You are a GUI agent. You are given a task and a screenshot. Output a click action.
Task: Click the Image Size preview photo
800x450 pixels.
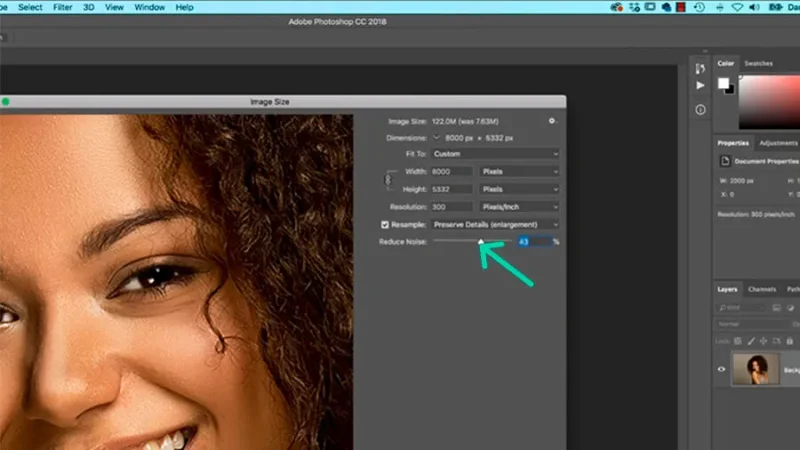(x=177, y=282)
